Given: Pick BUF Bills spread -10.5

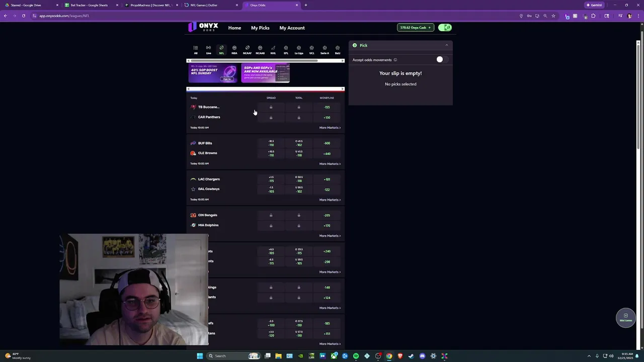Looking at the screenshot, I should pyautogui.click(x=271, y=143).
